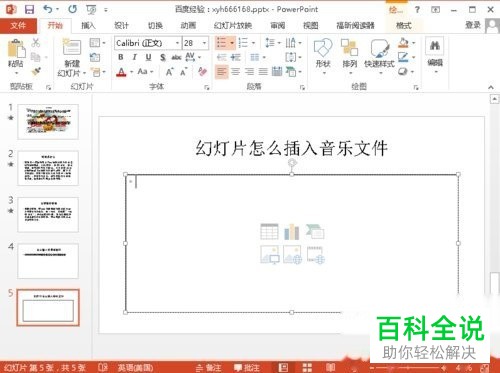Image resolution: width=500 pixels, height=373 pixels.
Task: Select slide 4 thumbnail
Action: click(x=48, y=261)
